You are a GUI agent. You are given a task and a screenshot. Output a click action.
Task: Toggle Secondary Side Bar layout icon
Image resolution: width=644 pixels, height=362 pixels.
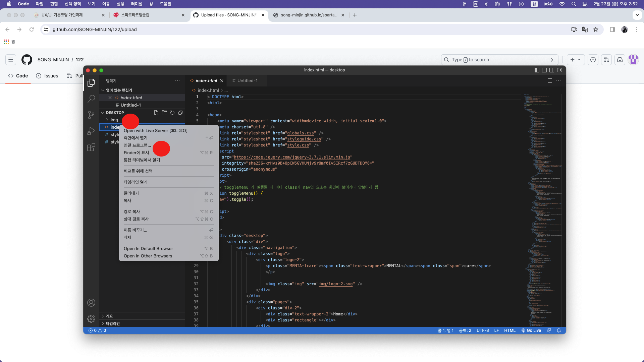click(552, 70)
